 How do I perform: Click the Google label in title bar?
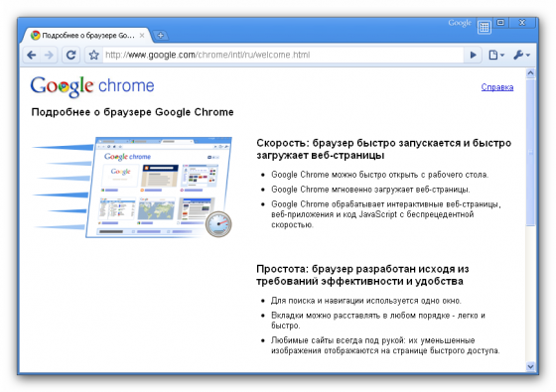click(x=460, y=23)
